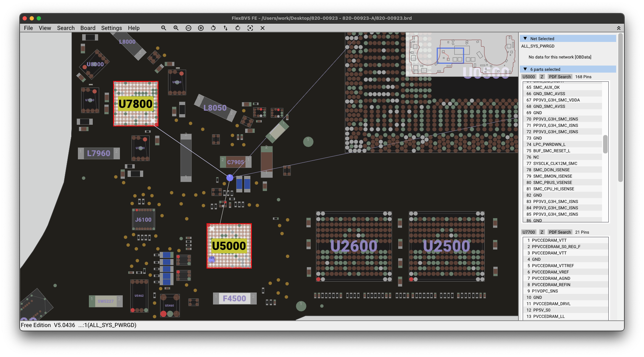Collapse the Net Selected section
Screen dimensions: 644x357
pos(525,38)
